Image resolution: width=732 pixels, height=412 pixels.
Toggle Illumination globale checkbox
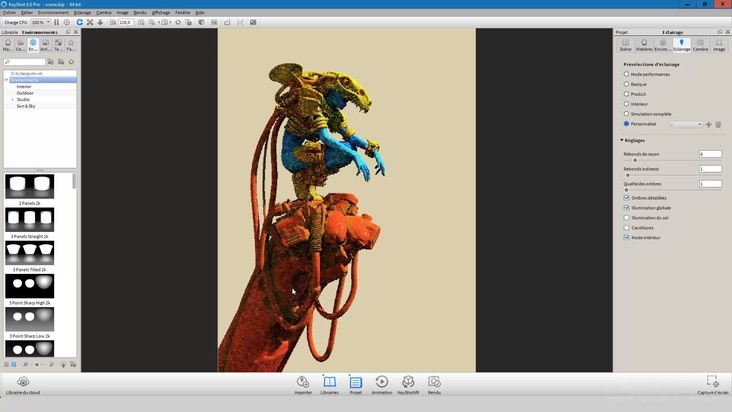(626, 208)
